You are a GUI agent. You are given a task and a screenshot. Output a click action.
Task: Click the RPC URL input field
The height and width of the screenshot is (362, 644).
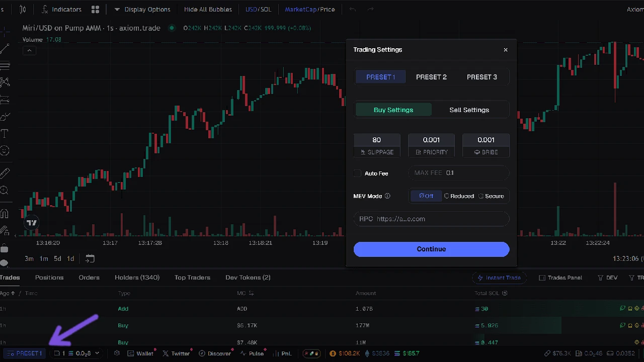pos(431,219)
